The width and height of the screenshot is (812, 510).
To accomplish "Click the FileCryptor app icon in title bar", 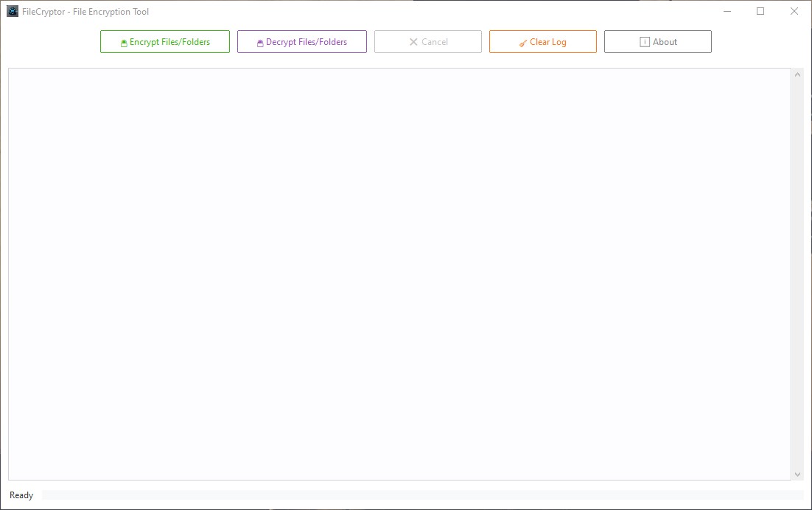I will pyautogui.click(x=11, y=11).
